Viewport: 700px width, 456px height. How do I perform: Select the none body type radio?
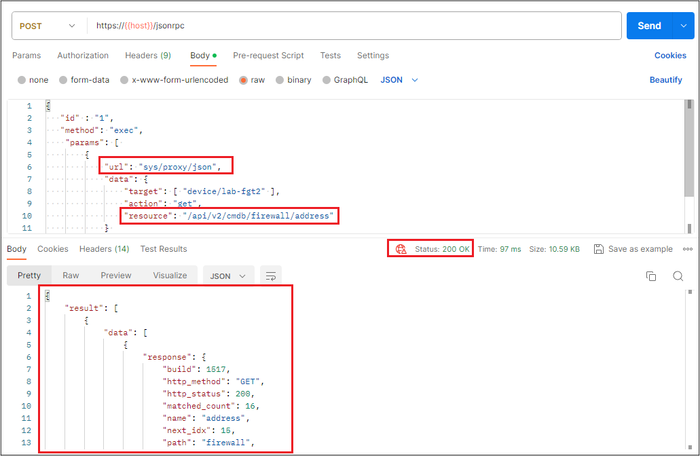pyautogui.click(x=21, y=80)
